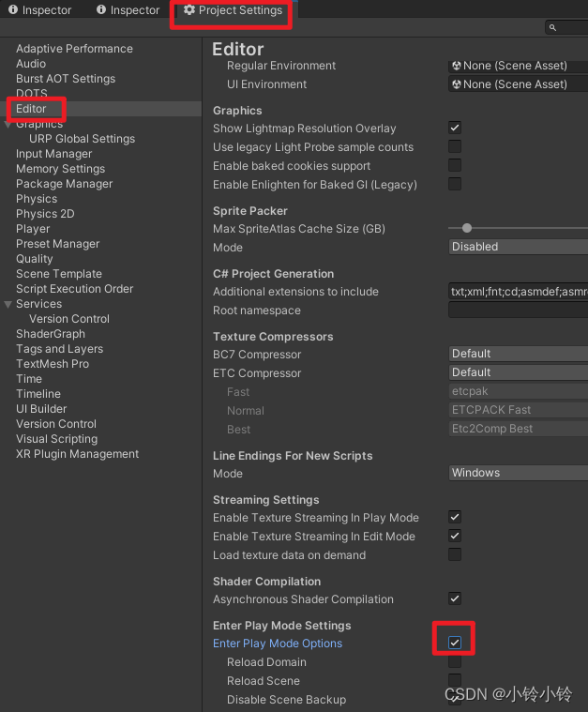Select TextMesh Pro category
The height and width of the screenshot is (712, 588).
pyautogui.click(x=53, y=363)
